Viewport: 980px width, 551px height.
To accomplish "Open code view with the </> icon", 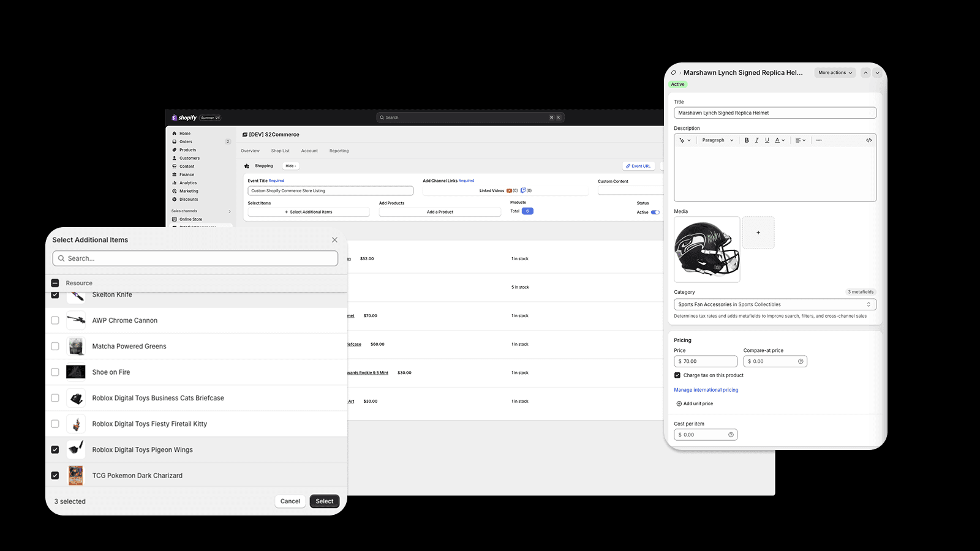I will point(869,140).
